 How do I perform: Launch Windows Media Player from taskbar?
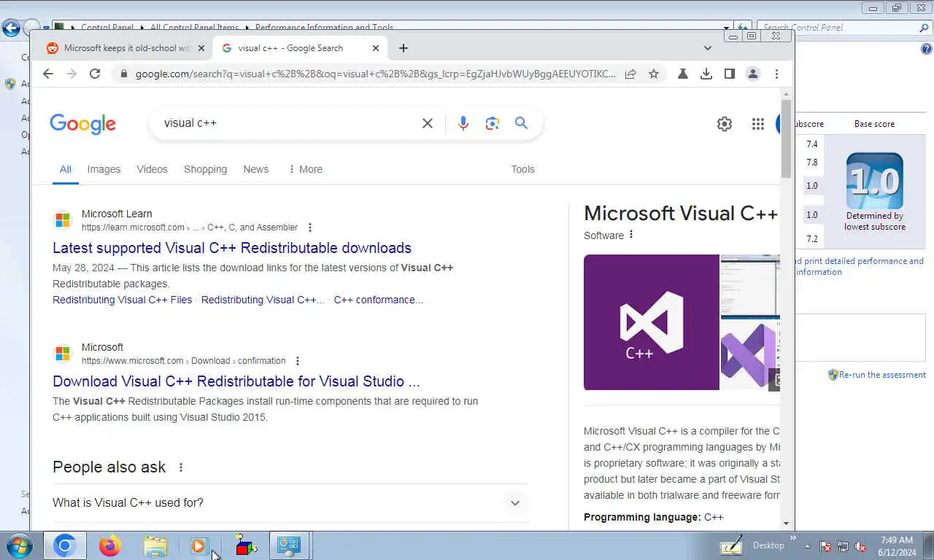pyautogui.click(x=198, y=545)
